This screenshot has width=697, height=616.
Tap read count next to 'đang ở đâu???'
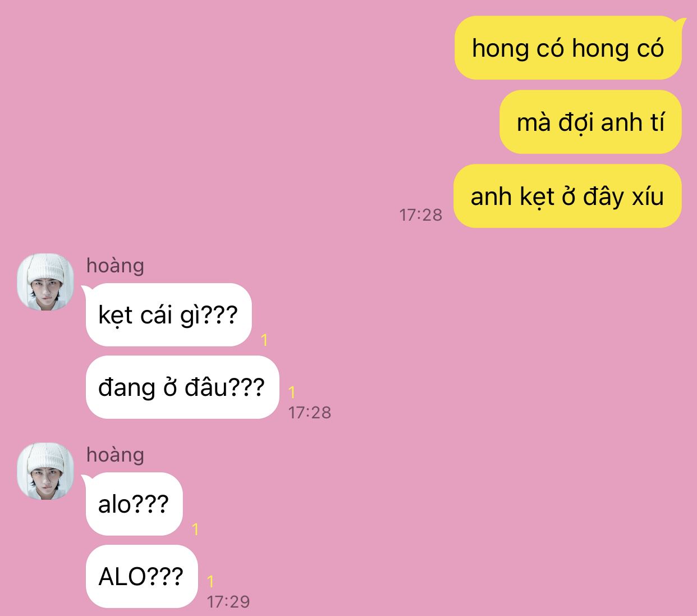coord(292,391)
